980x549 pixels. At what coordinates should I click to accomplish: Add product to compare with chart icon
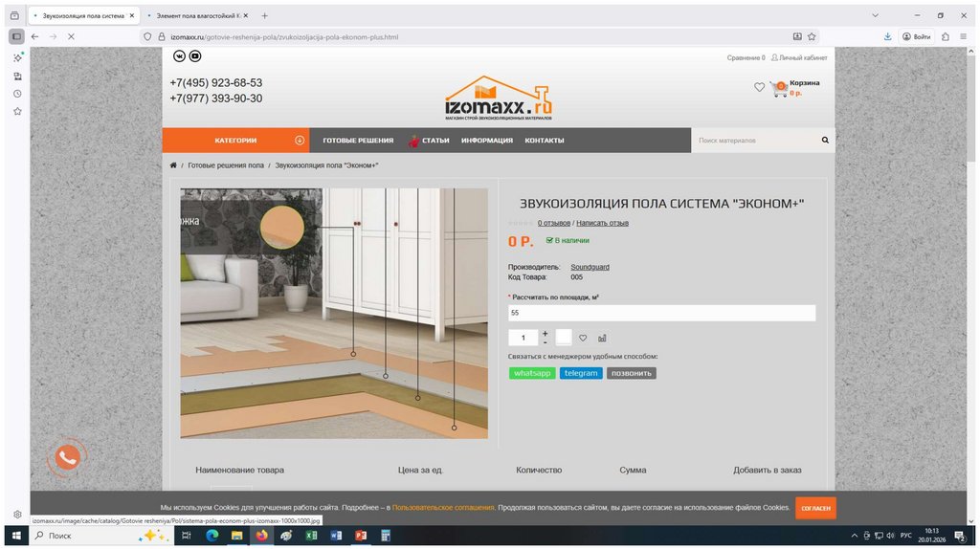click(602, 338)
